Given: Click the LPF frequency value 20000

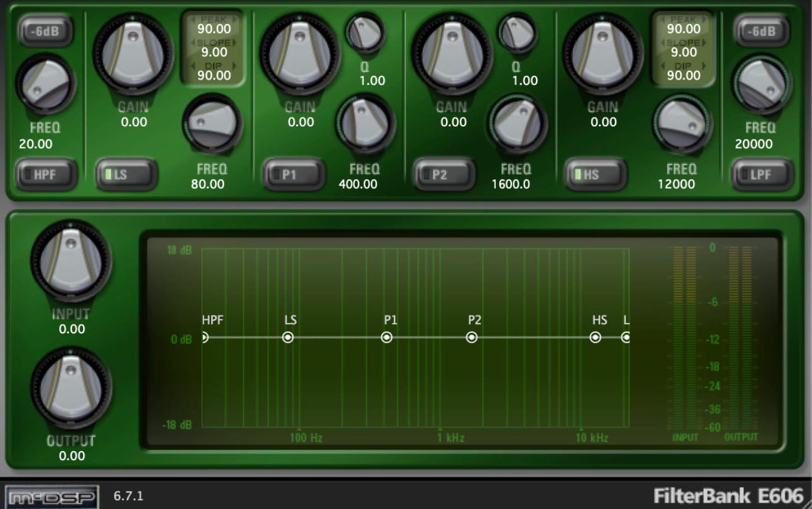Looking at the screenshot, I should coord(754,144).
